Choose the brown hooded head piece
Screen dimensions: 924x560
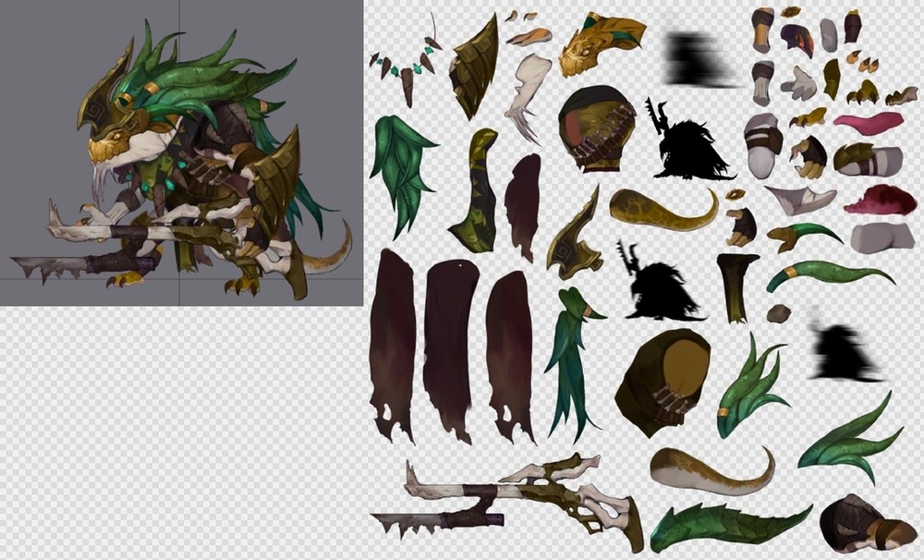point(663,379)
